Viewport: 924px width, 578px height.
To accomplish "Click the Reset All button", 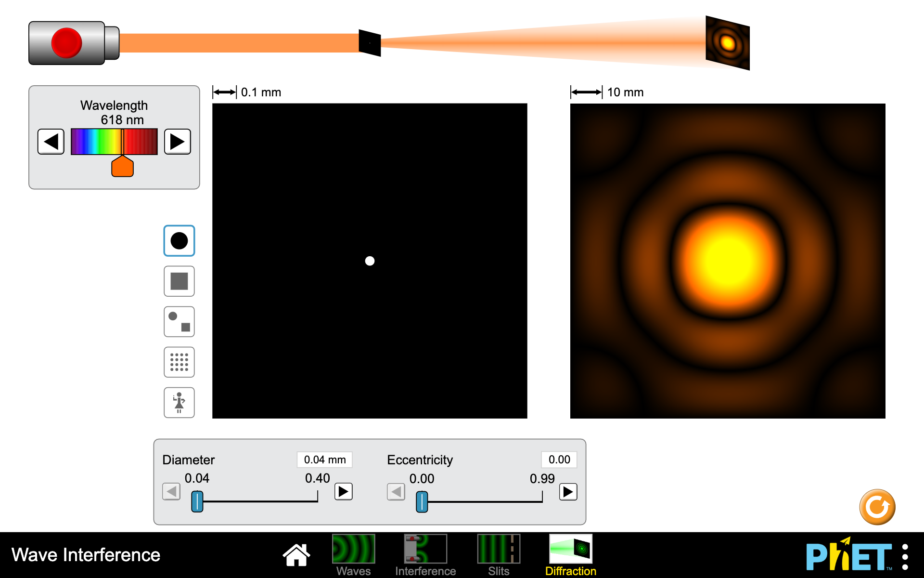I will pos(877,506).
